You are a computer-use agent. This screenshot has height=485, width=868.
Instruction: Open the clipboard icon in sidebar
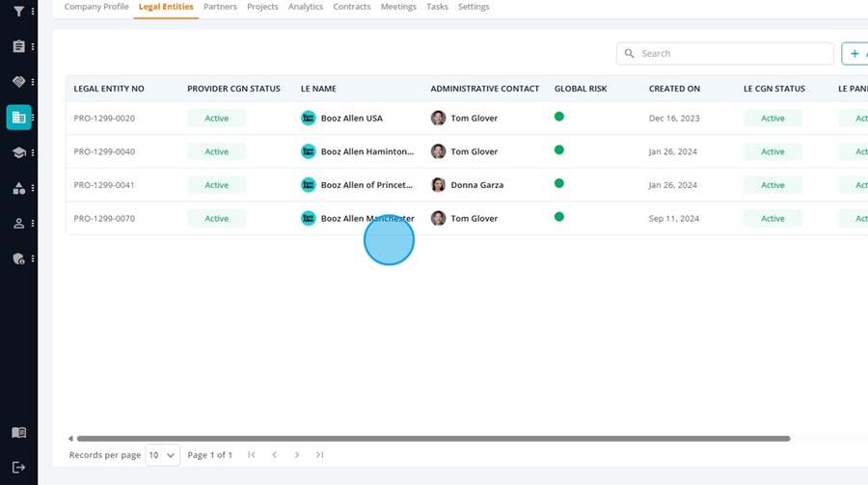(18, 46)
